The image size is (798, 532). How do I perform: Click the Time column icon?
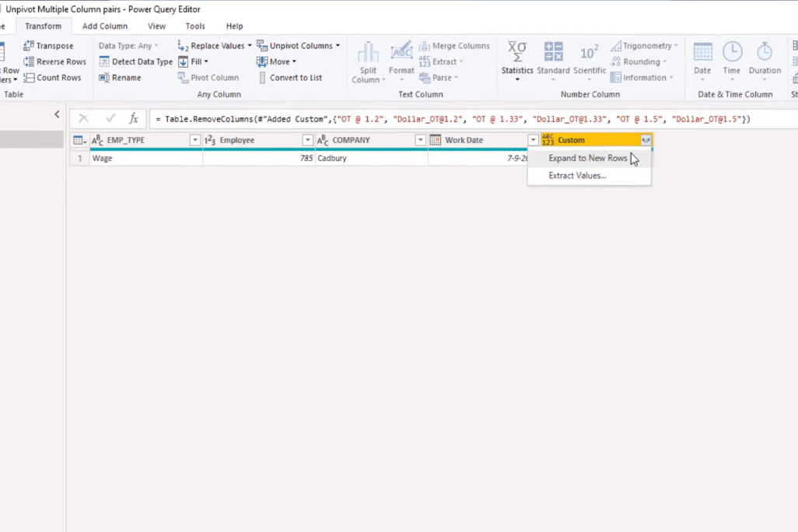(732, 52)
